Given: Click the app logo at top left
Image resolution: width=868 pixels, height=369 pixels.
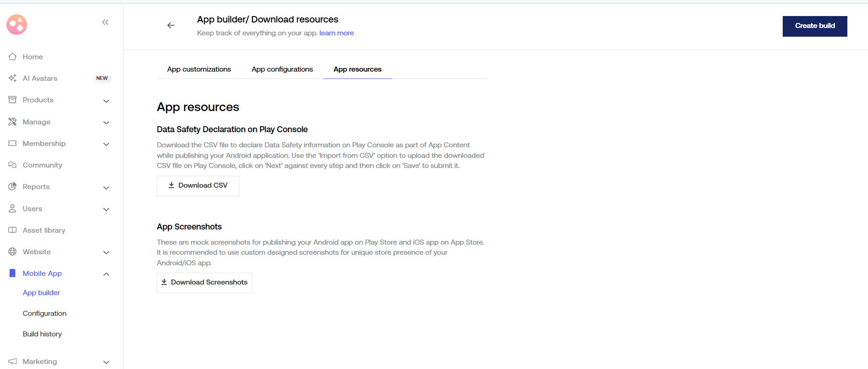Looking at the screenshot, I should (x=17, y=24).
